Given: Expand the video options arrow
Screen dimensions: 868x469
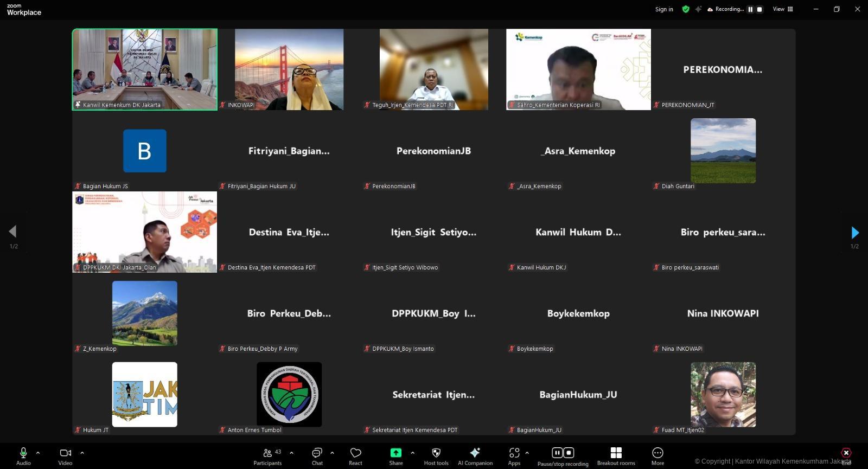Looking at the screenshot, I should [82, 453].
